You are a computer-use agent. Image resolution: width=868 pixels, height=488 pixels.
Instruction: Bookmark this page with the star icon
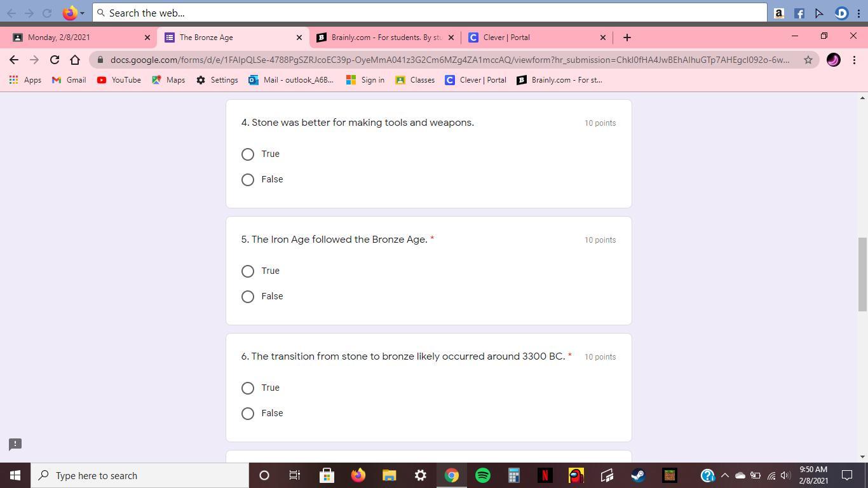[x=808, y=60]
